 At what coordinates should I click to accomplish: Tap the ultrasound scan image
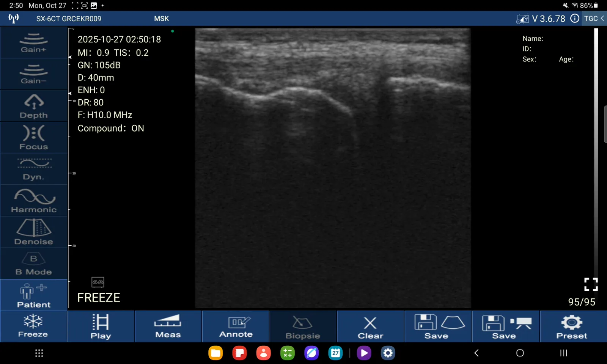pos(333,168)
